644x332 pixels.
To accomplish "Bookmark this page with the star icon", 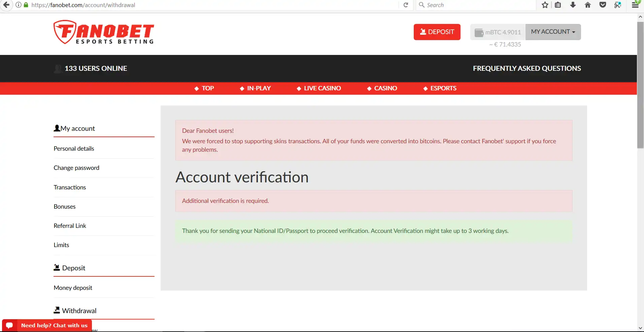I will (x=545, y=5).
